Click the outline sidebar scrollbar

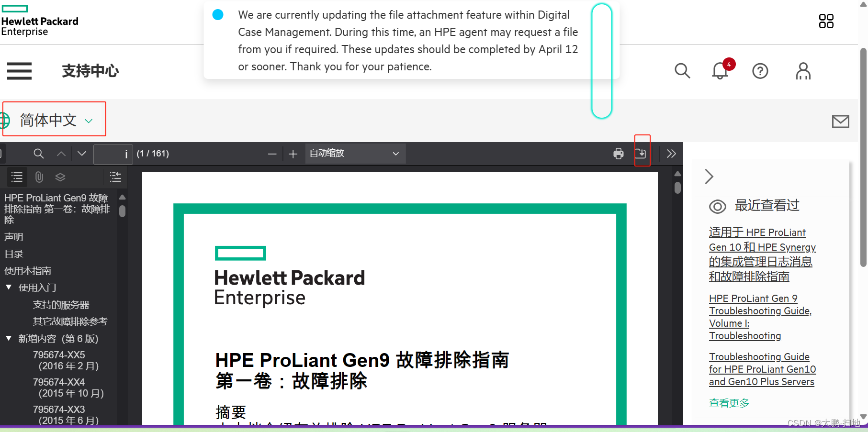[x=123, y=211]
